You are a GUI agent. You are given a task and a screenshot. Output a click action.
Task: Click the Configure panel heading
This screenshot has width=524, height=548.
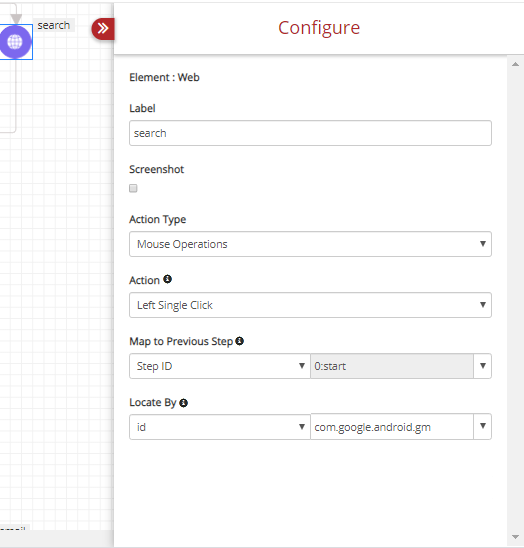[x=319, y=28]
